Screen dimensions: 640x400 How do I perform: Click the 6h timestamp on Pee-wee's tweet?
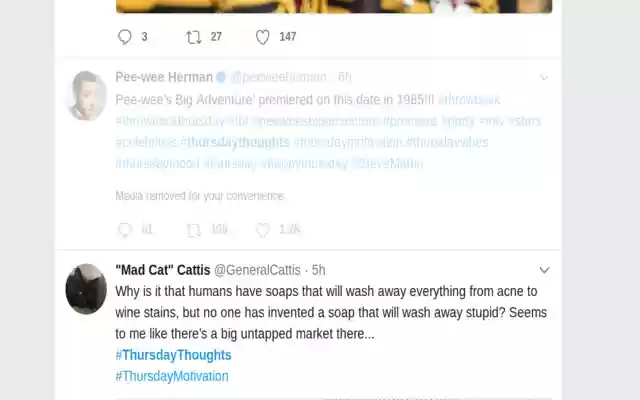click(x=344, y=77)
